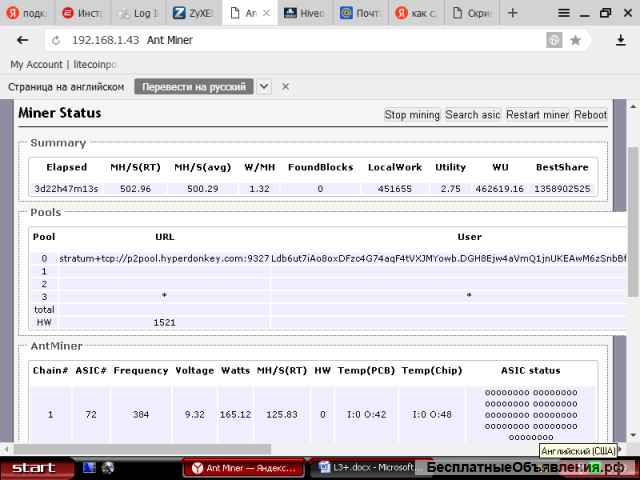Click the W/MH value 1.32
Viewport: 640px width, 480px height.
(259, 189)
